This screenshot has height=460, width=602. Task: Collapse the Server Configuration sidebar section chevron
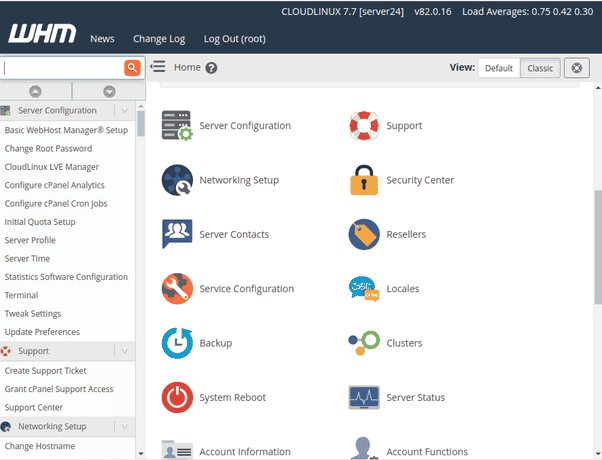[124, 111]
